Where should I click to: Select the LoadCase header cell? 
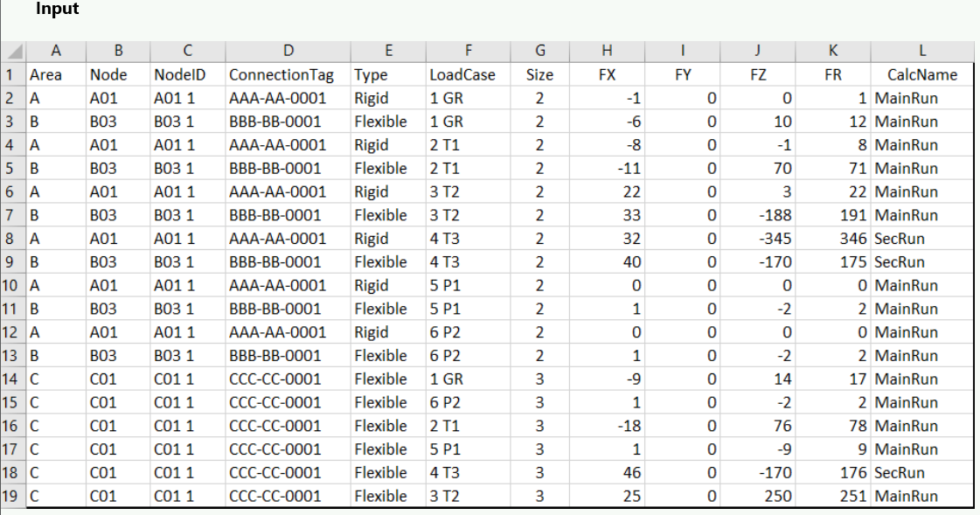(468, 75)
